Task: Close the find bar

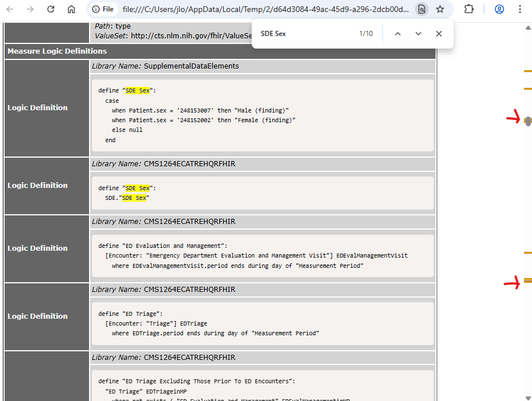Action: (439, 34)
